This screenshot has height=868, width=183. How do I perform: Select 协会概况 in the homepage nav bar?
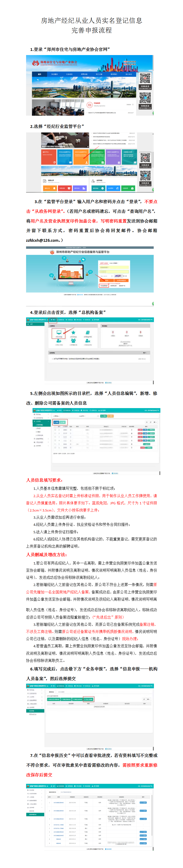[x=54, y=74]
